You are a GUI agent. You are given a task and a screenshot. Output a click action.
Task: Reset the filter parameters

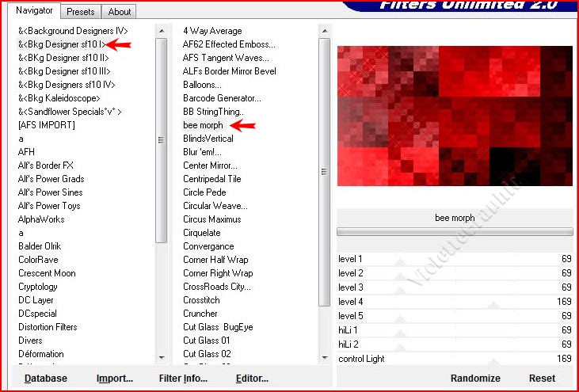coord(542,379)
